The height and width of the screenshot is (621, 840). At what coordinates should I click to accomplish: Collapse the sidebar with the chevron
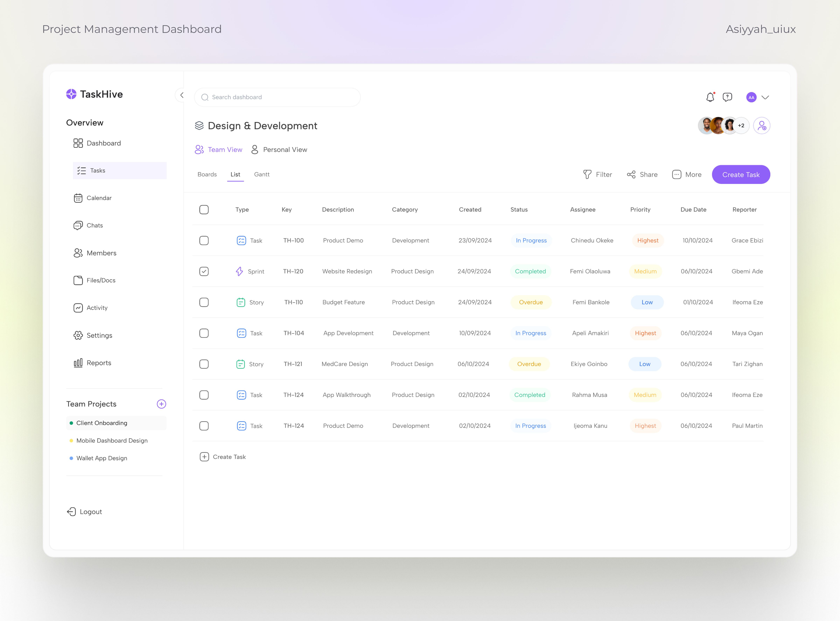point(182,95)
